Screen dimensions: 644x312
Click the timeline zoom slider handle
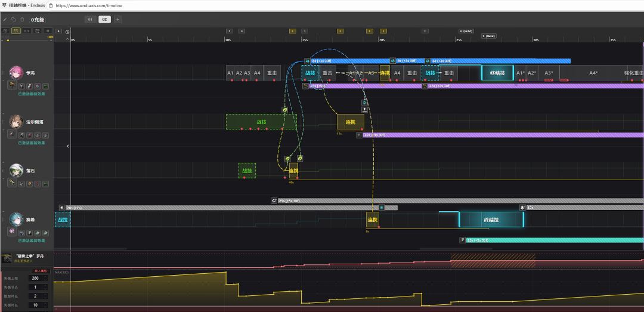point(8,41)
